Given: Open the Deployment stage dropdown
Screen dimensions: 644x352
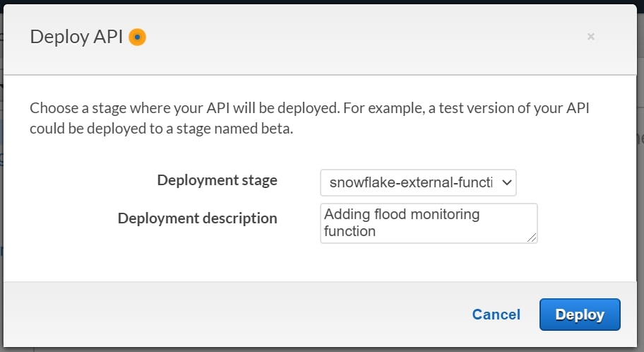Looking at the screenshot, I should click(x=418, y=182).
